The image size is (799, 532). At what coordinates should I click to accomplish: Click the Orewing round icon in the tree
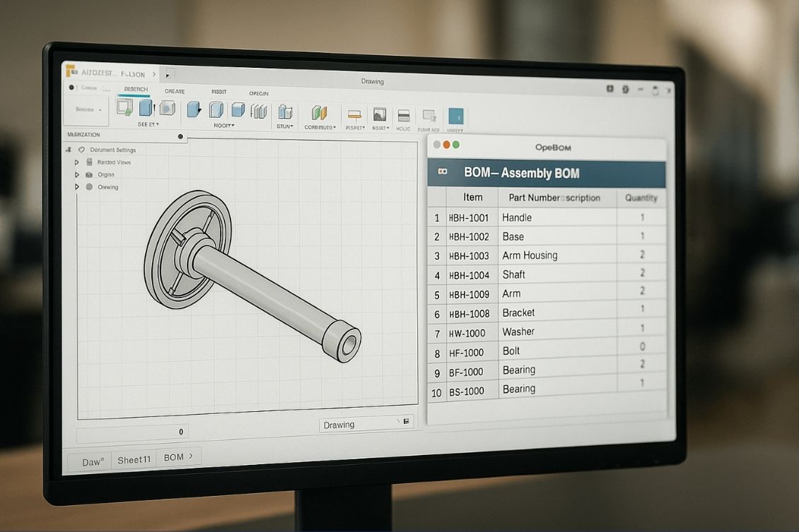click(89, 187)
